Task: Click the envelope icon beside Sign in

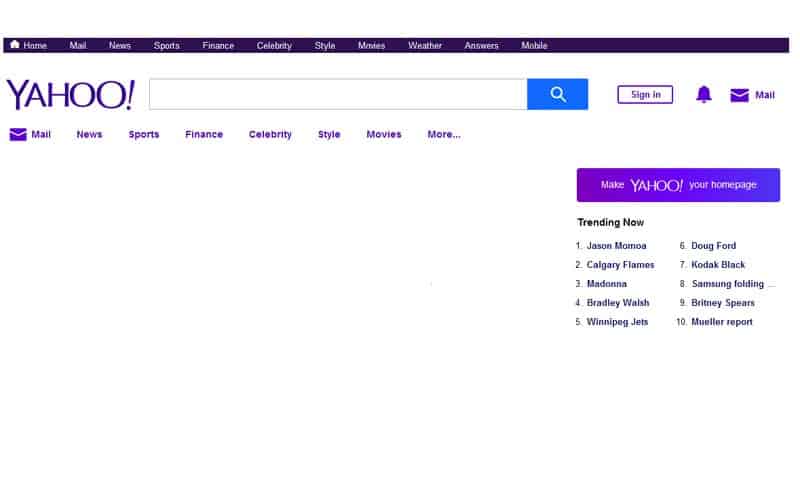Action: (739, 95)
